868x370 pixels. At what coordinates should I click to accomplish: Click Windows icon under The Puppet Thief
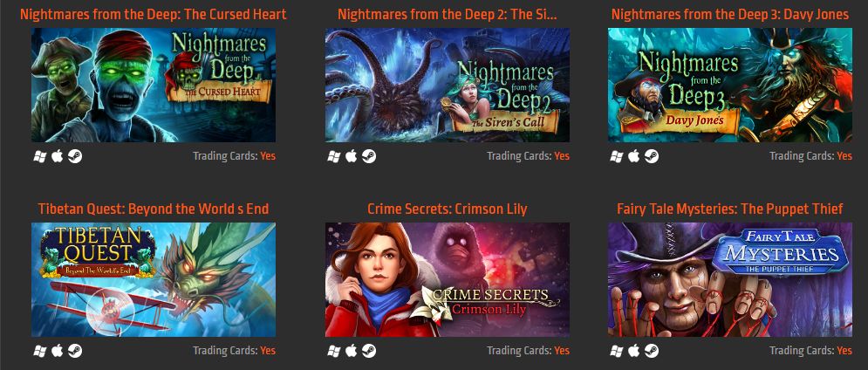616,351
